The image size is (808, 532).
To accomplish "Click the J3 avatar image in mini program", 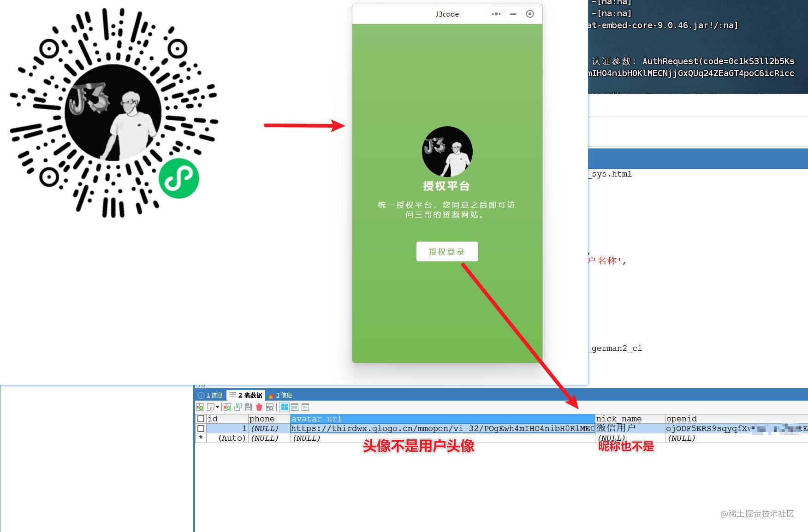I will pos(447,152).
